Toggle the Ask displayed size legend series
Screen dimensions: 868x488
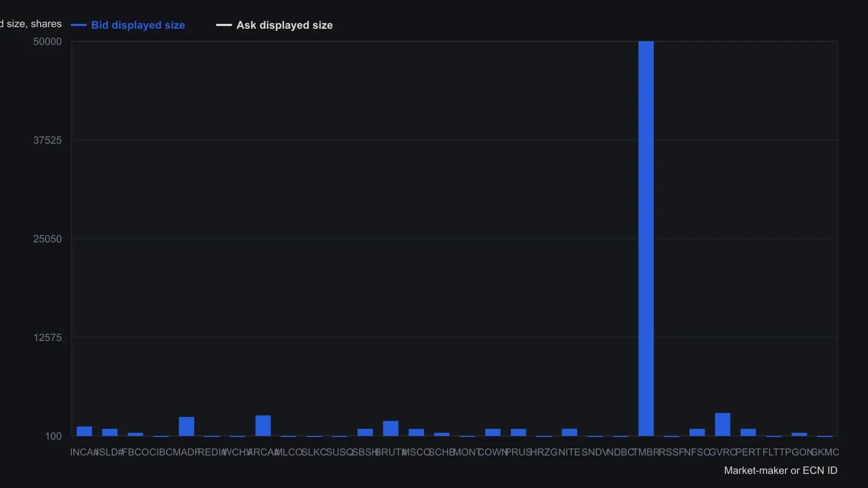point(275,25)
